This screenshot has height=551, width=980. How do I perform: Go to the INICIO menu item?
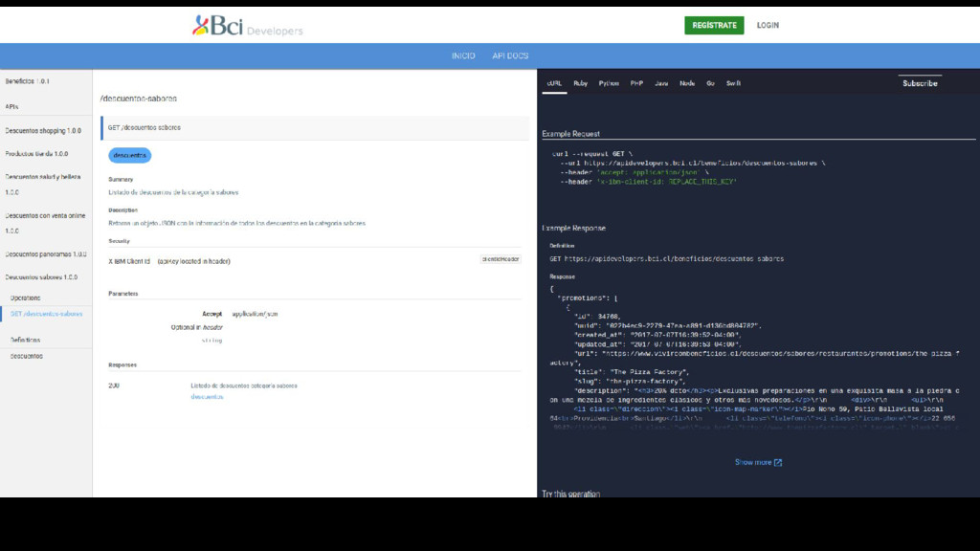click(x=463, y=55)
